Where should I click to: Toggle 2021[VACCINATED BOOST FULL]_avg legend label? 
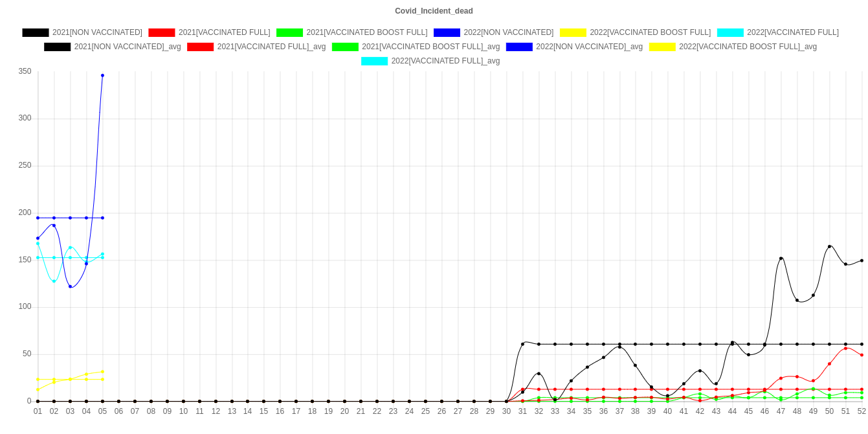(x=430, y=47)
